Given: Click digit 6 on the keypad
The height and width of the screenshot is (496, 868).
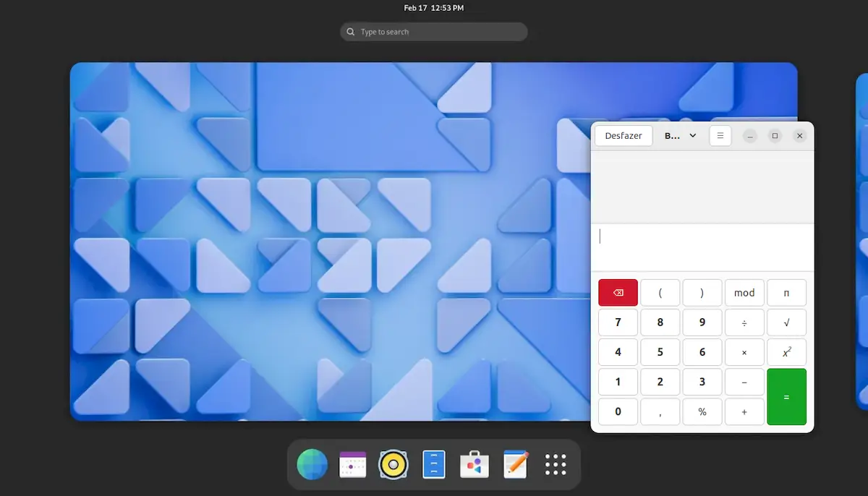Looking at the screenshot, I should tap(702, 352).
